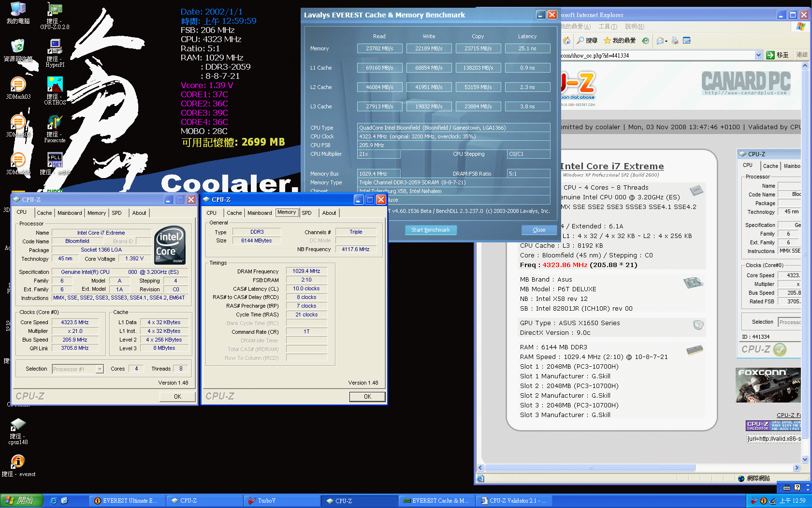Click the Links (連結) toolbar label
Image resolution: width=812 pixels, height=508 pixels.
pos(801,55)
